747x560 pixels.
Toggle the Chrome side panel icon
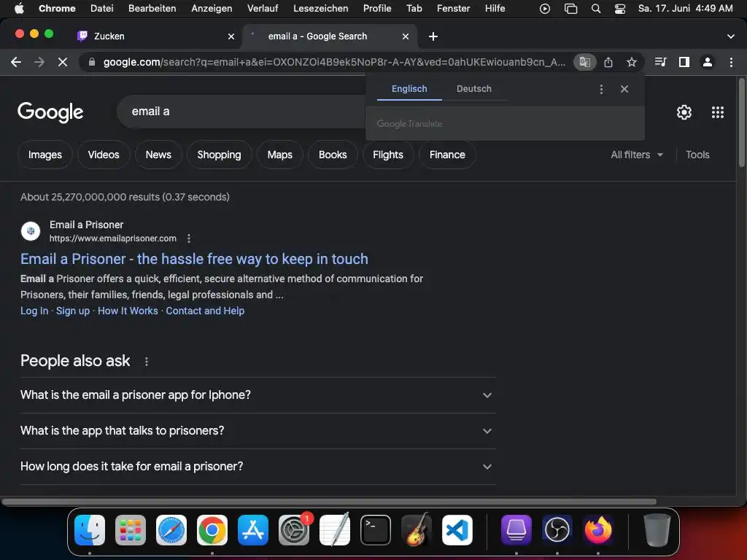pos(684,62)
